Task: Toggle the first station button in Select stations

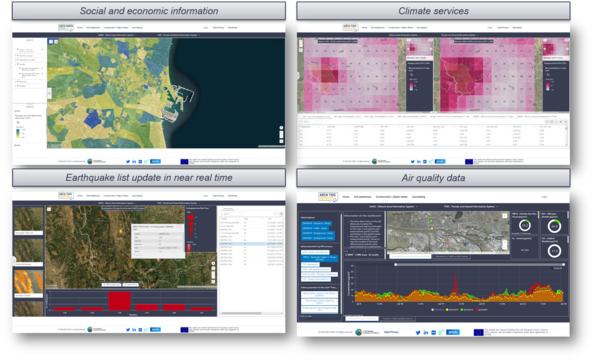Action: pos(317,223)
